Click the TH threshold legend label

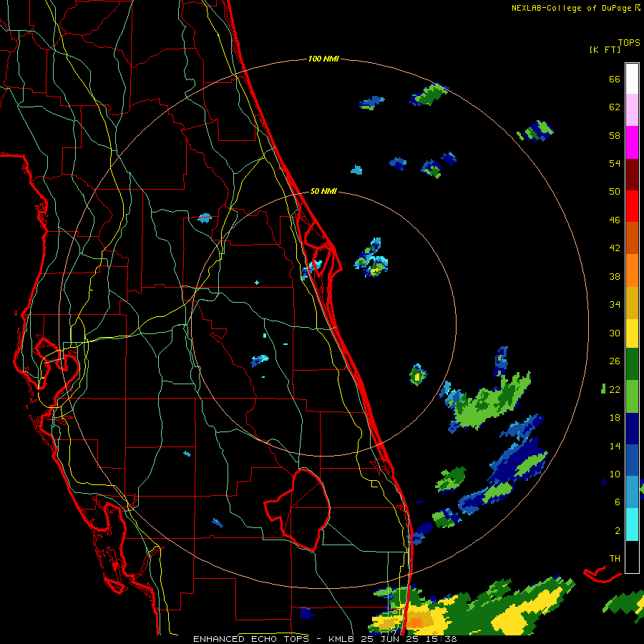click(615, 559)
